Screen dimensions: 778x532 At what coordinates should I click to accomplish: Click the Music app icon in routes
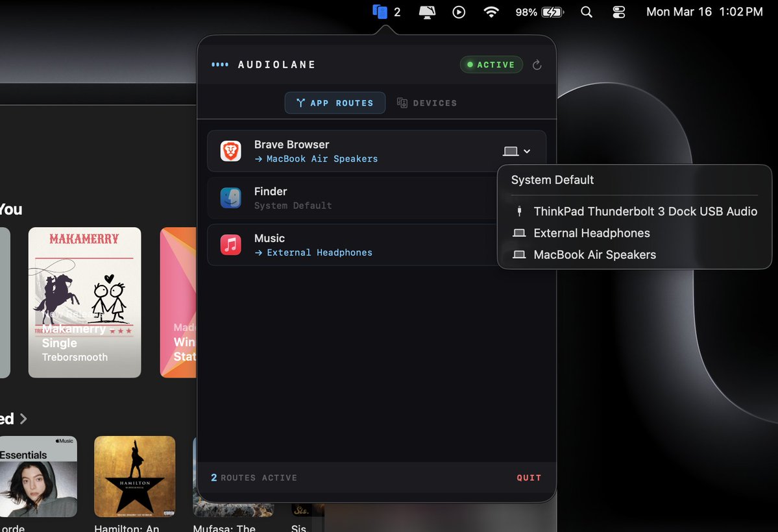click(x=231, y=245)
